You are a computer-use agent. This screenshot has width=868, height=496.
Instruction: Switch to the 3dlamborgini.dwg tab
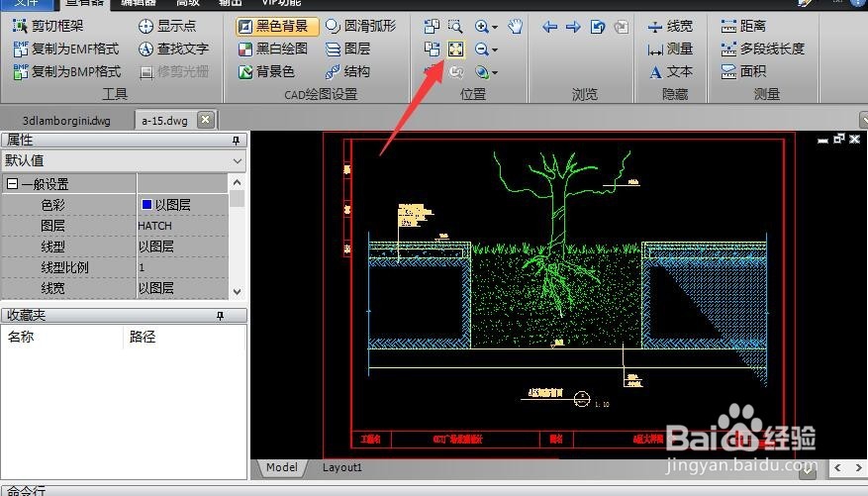coord(66,121)
